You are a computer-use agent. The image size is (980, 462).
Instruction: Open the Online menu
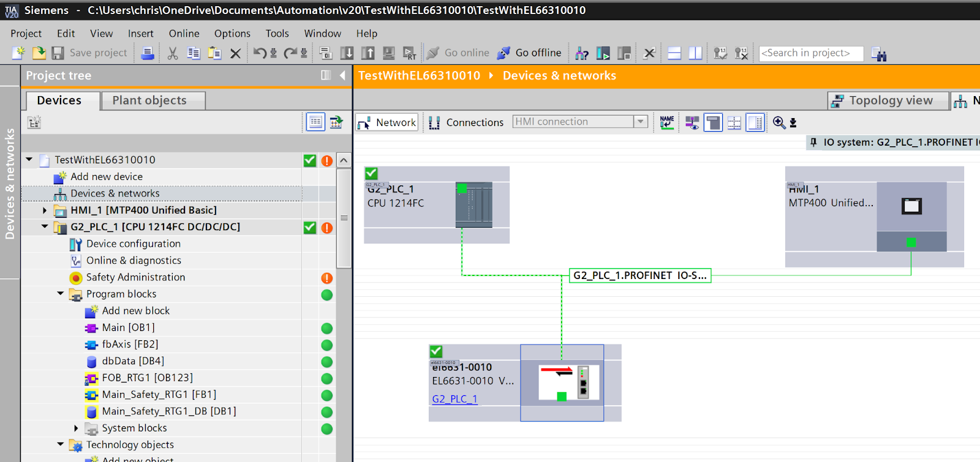184,34
